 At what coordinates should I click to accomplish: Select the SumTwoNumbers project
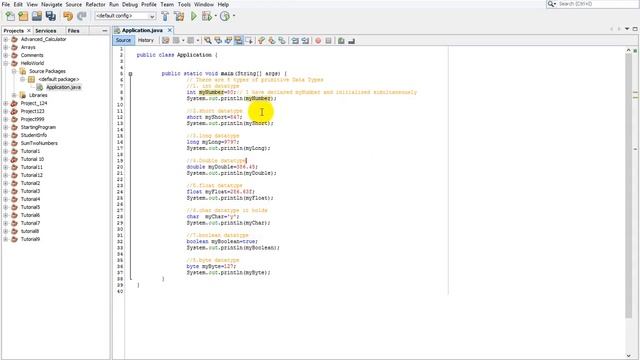coord(39,143)
